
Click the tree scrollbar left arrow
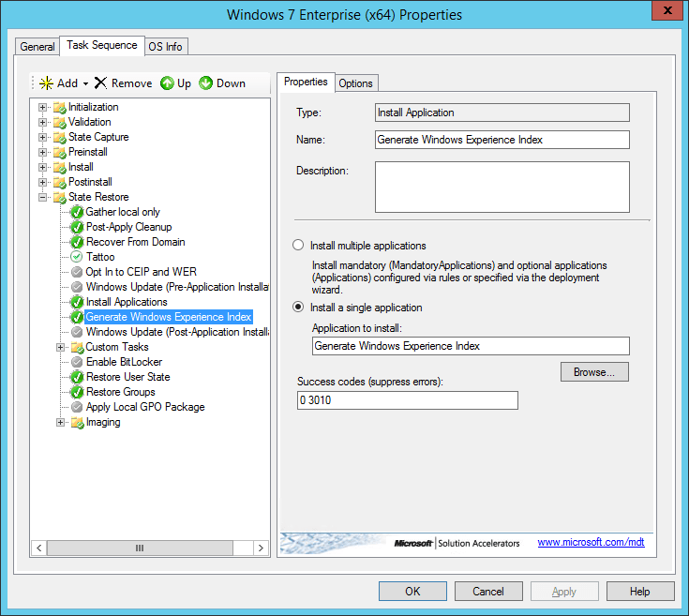(39, 548)
